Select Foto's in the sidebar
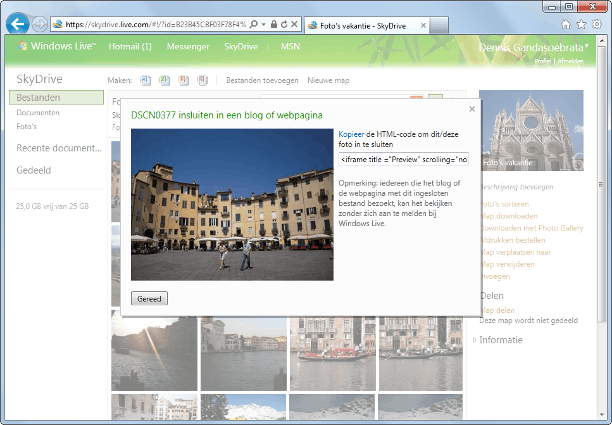This screenshot has width=612, height=425. coord(26,126)
